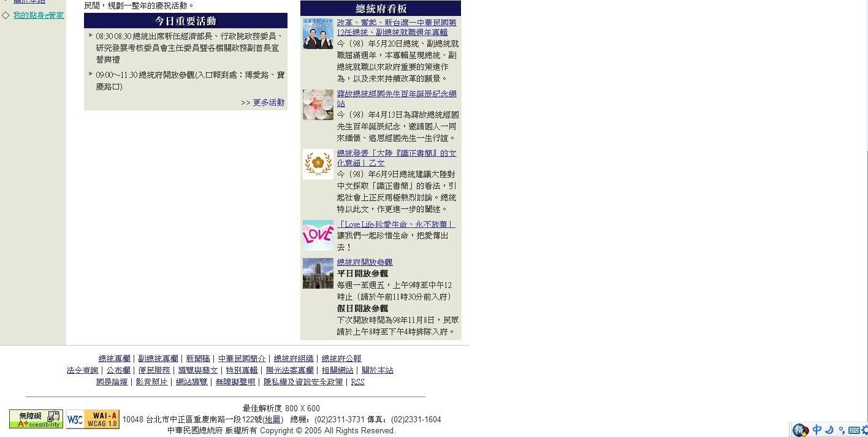Viewport: 868px width, 437px height.
Task: Open the IME settings gear icon
Action: pos(865,430)
